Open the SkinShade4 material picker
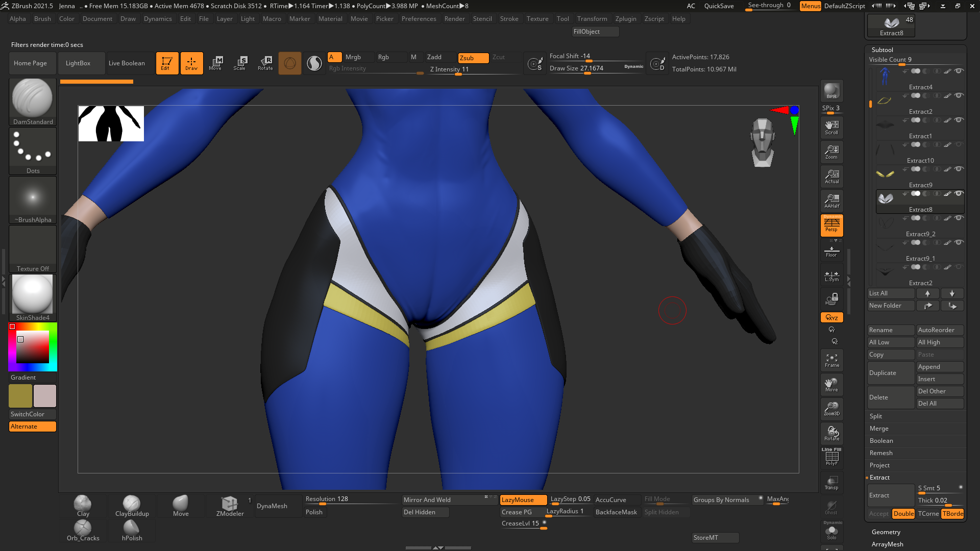The image size is (980, 551). pos(33,298)
